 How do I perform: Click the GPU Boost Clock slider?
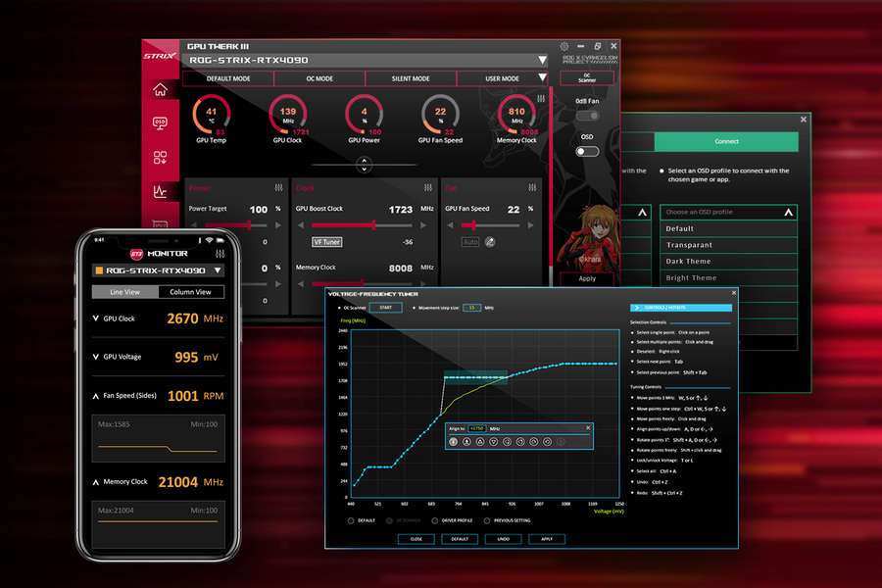[362, 225]
